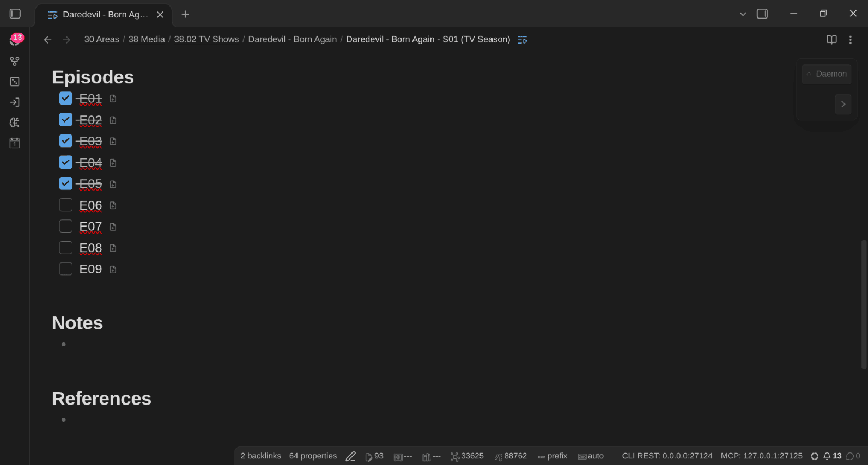Navigate forward with the right arrow
868x465 pixels.
pyautogui.click(x=66, y=40)
